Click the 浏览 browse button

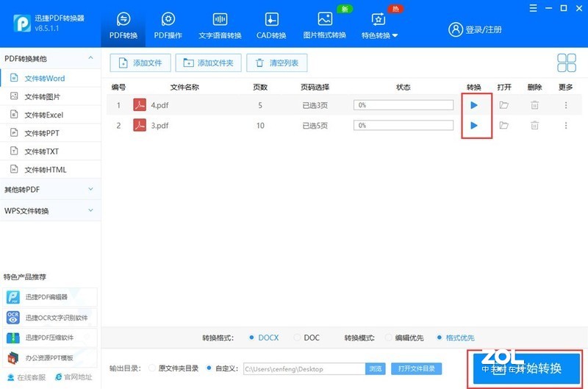[x=376, y=368]
